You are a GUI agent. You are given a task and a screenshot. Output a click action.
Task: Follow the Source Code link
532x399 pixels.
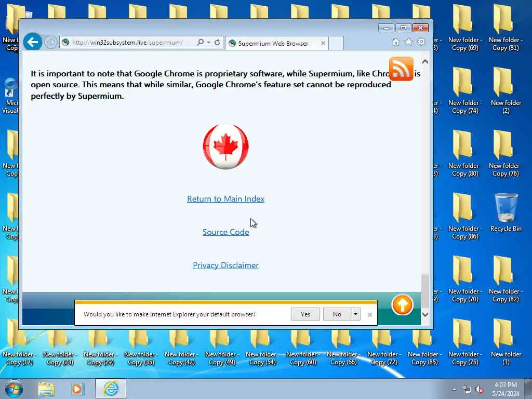coord(225,232)
